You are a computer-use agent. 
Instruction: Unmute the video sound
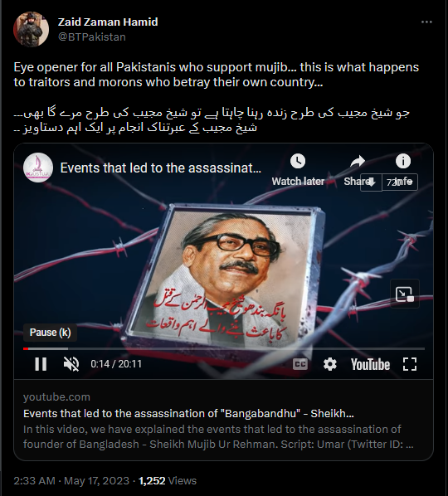click(71, 364)
